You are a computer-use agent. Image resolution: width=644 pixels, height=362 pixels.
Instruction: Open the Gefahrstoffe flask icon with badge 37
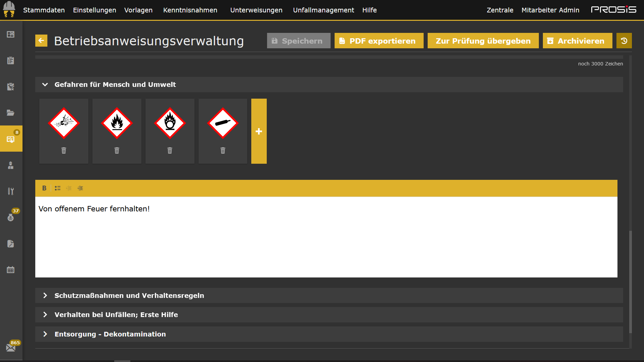(10, 217)
